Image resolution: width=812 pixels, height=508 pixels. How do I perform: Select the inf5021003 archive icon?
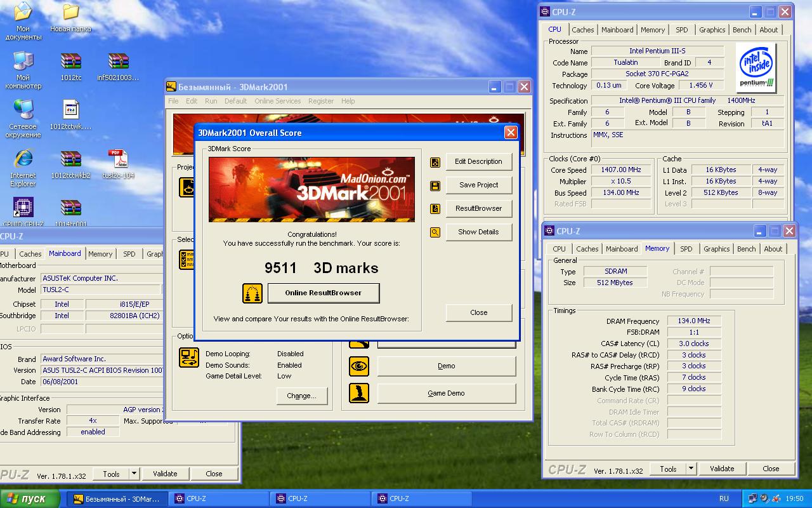pos(118,67)
